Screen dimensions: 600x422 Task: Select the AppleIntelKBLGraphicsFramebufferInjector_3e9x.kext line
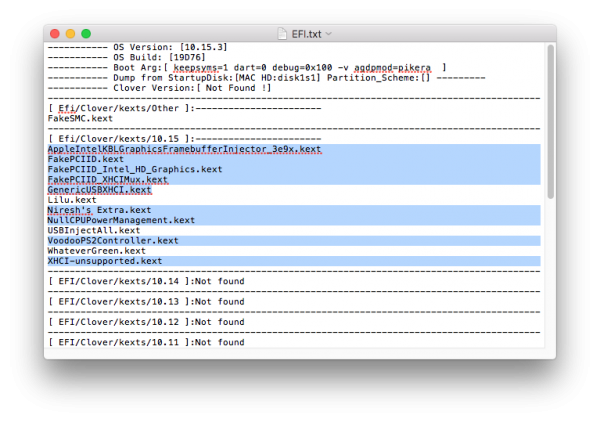click(x=185, y=149)
